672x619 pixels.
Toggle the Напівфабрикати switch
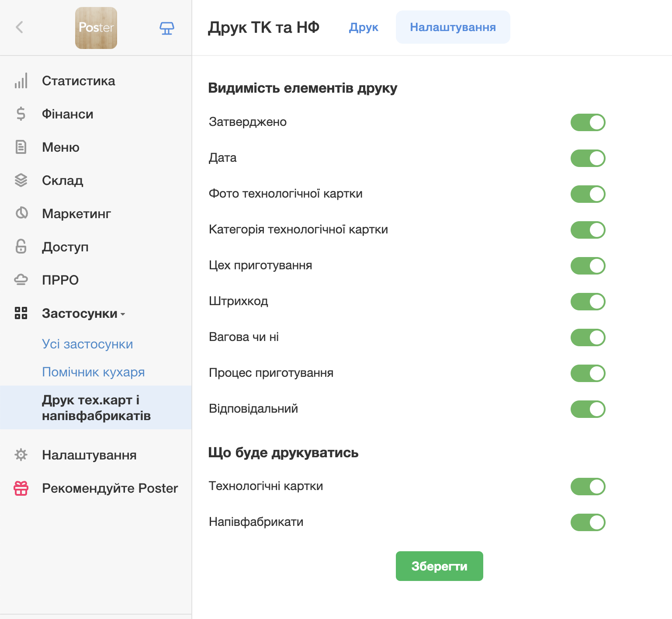(x=588, y=522)
